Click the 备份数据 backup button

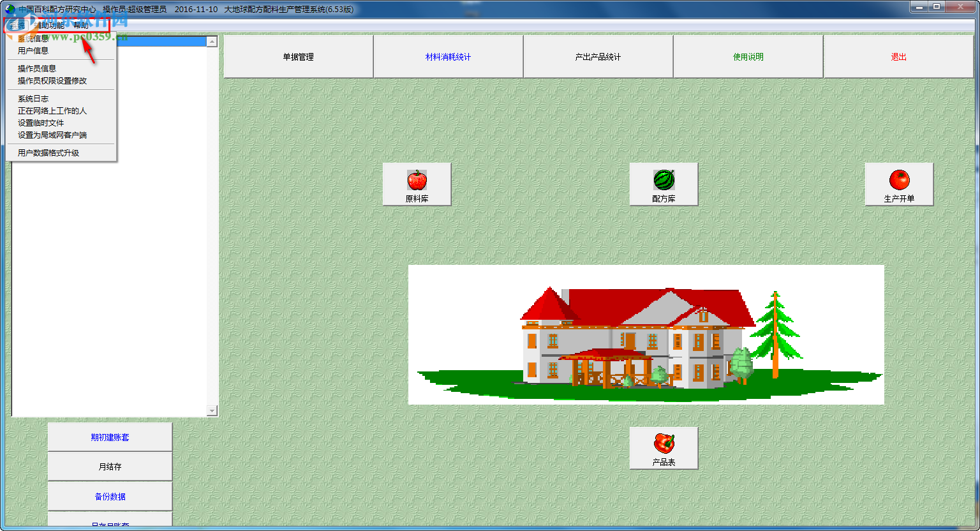click(110, 497)
